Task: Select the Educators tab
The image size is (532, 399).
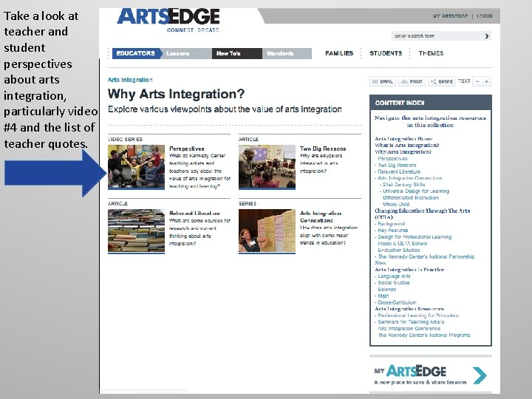Action: (x=136, y=53)
